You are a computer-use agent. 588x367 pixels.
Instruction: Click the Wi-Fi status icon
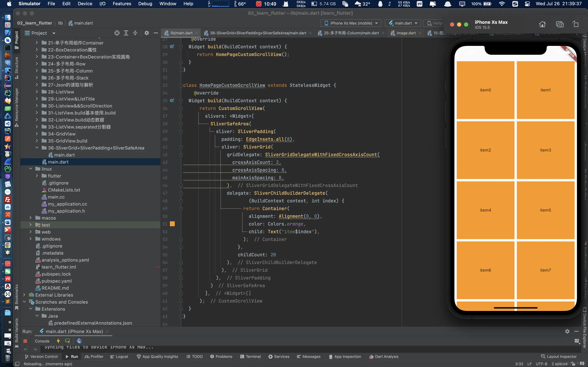(x=502, y=4)
